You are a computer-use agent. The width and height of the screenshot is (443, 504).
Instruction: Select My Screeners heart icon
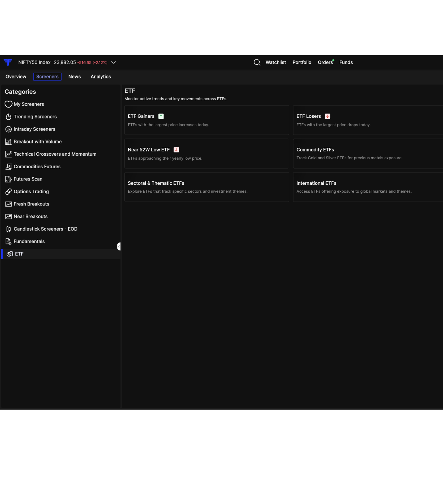click(9, 104)
